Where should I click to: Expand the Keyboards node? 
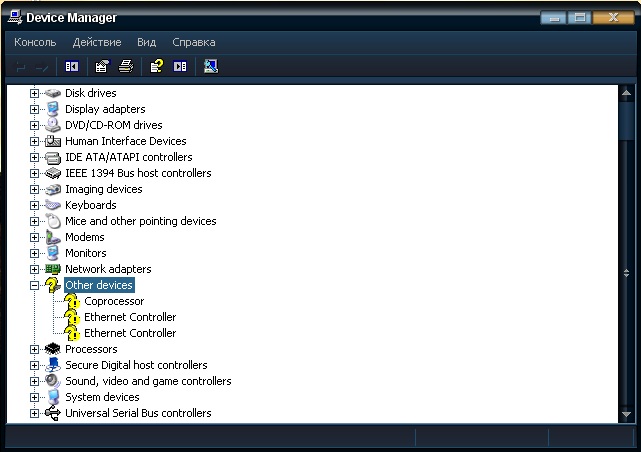coord(34,205)
